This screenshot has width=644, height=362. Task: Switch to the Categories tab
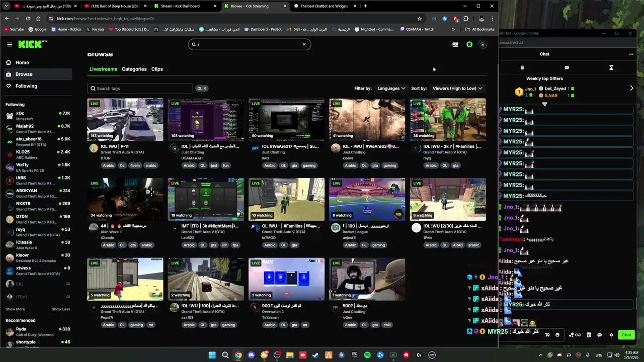[x=134, y=69]
